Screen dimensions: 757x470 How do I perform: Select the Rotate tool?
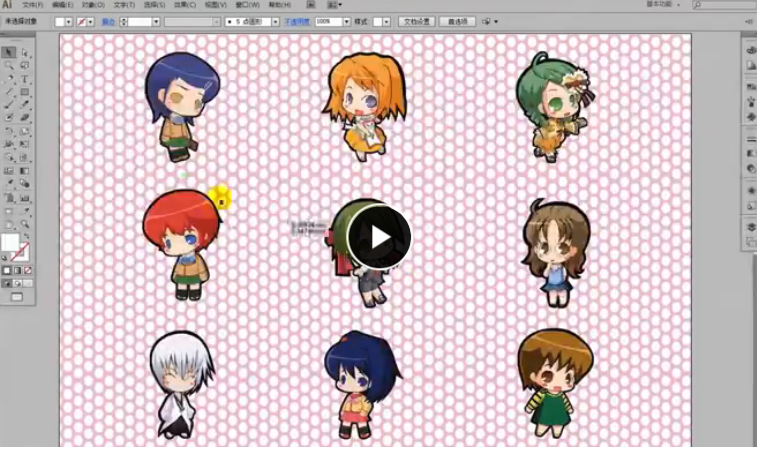click(9, 131)
